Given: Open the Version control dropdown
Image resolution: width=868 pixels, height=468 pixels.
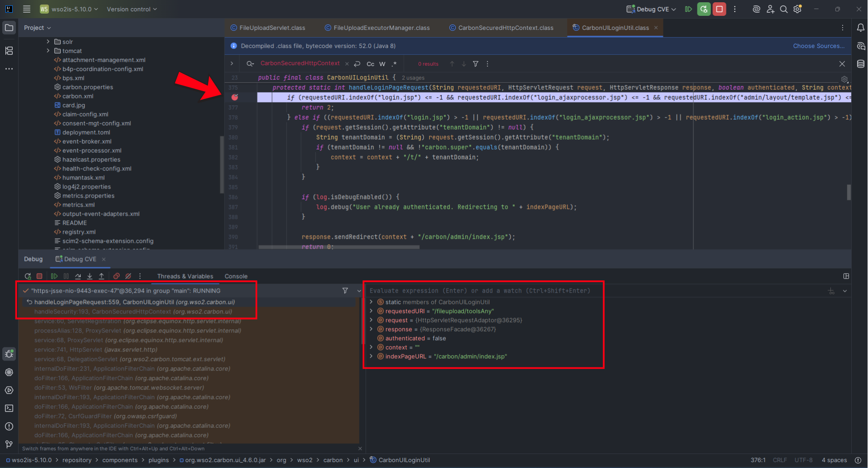Looking at the screenshot, I should click(x=132, y=9).
